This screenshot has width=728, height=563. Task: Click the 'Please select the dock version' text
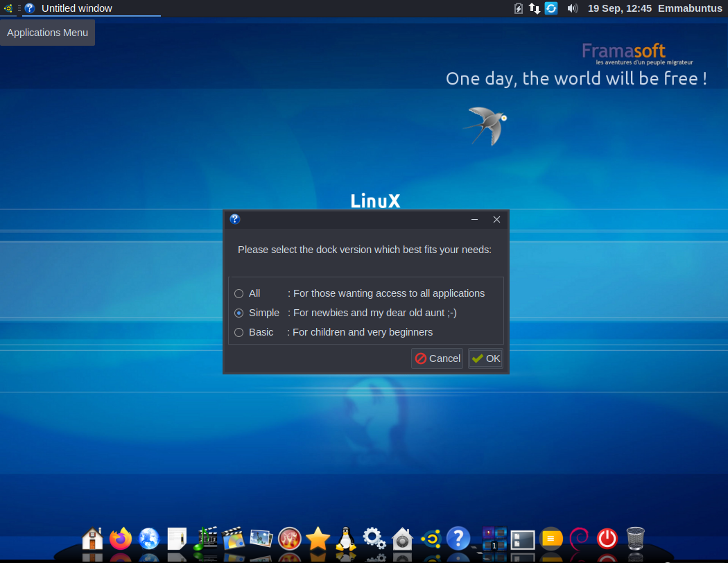tap(365, 250)
